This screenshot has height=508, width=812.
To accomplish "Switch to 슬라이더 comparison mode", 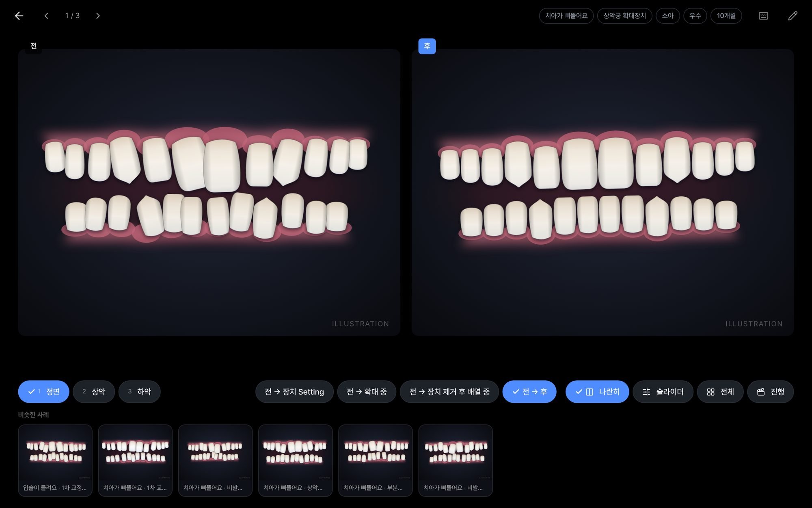I will tap(663, 392).
